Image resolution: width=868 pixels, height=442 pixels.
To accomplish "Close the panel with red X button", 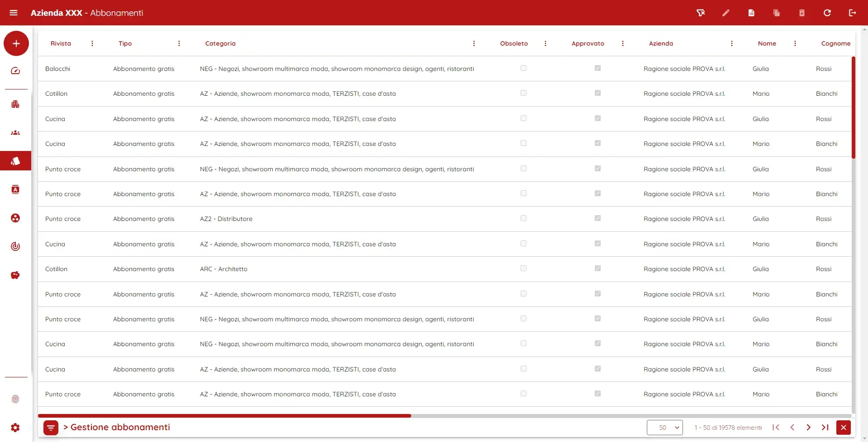I will coord(844,428).
